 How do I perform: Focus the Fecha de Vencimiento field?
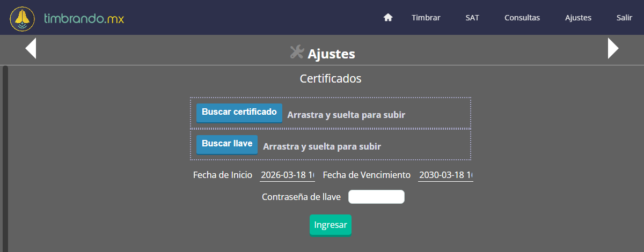tap(445, 175)
